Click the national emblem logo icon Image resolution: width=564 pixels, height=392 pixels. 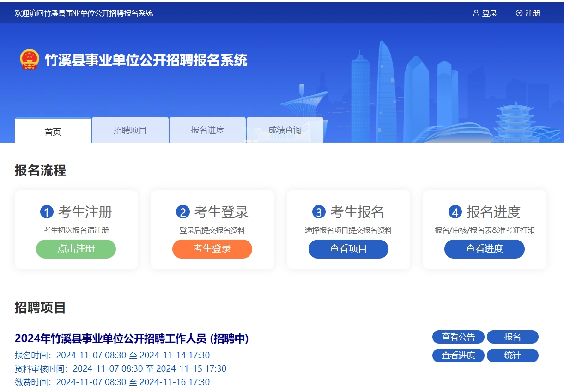click(x=30, y=60)
